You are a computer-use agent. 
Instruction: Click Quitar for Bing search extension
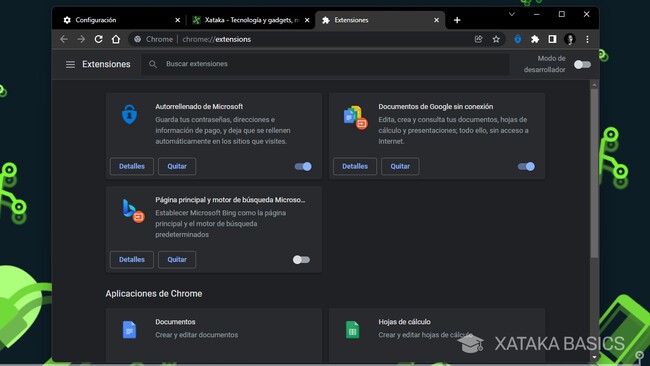(x=177, y=259)
